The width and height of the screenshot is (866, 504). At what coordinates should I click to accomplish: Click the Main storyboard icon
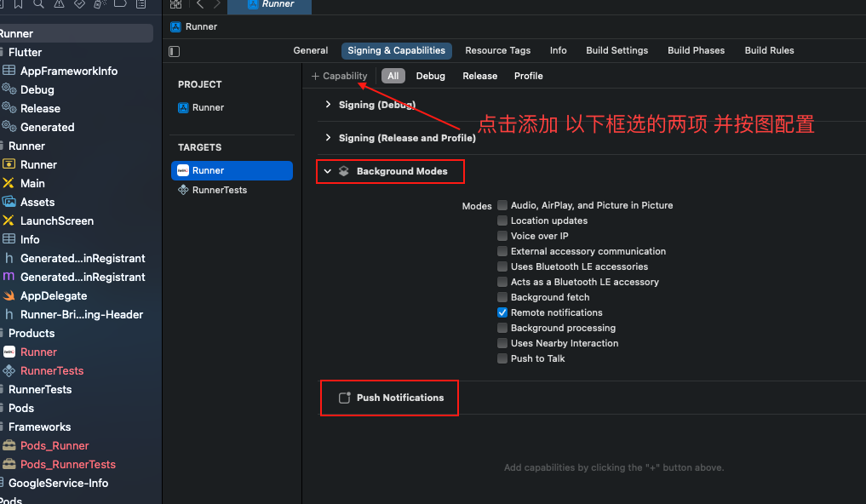(9, 183)
